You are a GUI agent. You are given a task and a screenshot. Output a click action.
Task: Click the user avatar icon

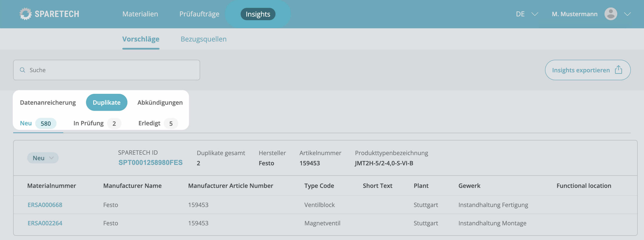(611, 14)
